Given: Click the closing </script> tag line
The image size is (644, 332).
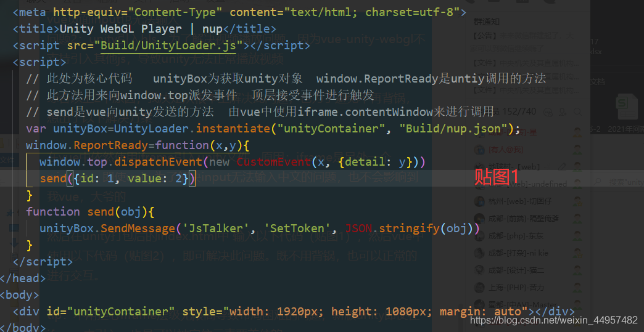Looking at the screenshot, I should point(43,262).
